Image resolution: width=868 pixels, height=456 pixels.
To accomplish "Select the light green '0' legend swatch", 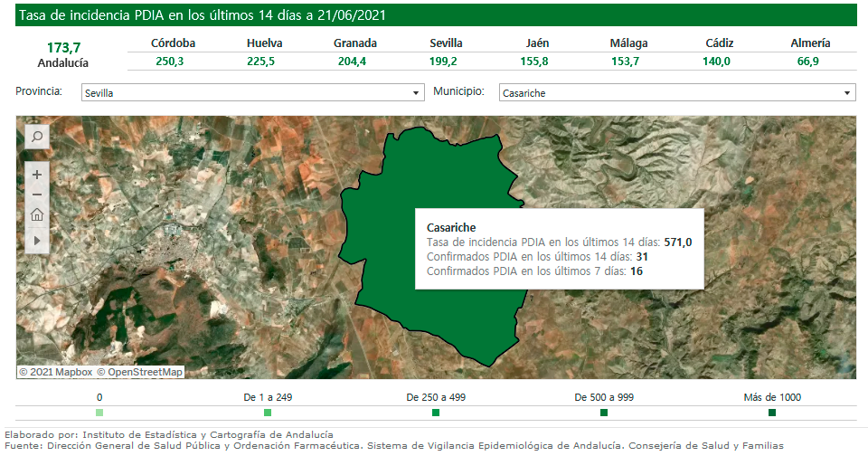I will pyautogui.click(x=99, y=413).
